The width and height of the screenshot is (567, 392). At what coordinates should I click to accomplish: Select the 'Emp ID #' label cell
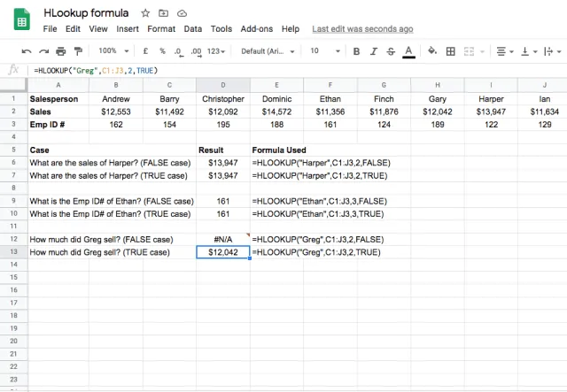58,125
